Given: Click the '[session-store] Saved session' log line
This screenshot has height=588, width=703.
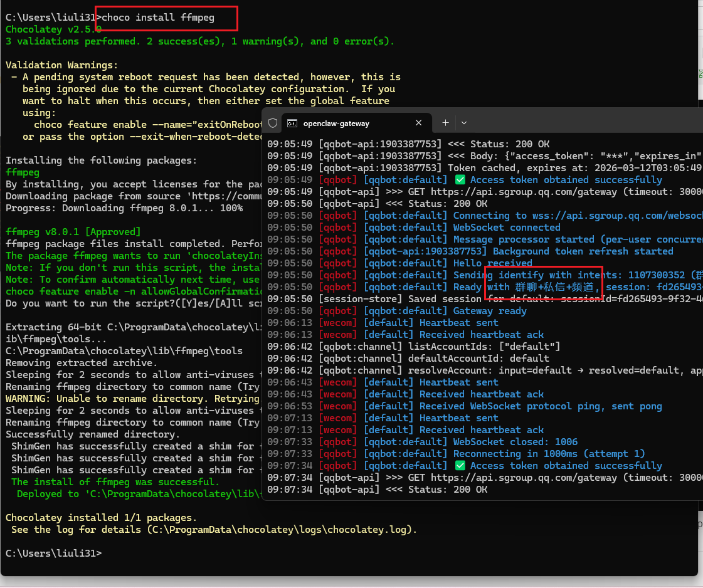Looking at the screenshot, I should click(485, 299).
